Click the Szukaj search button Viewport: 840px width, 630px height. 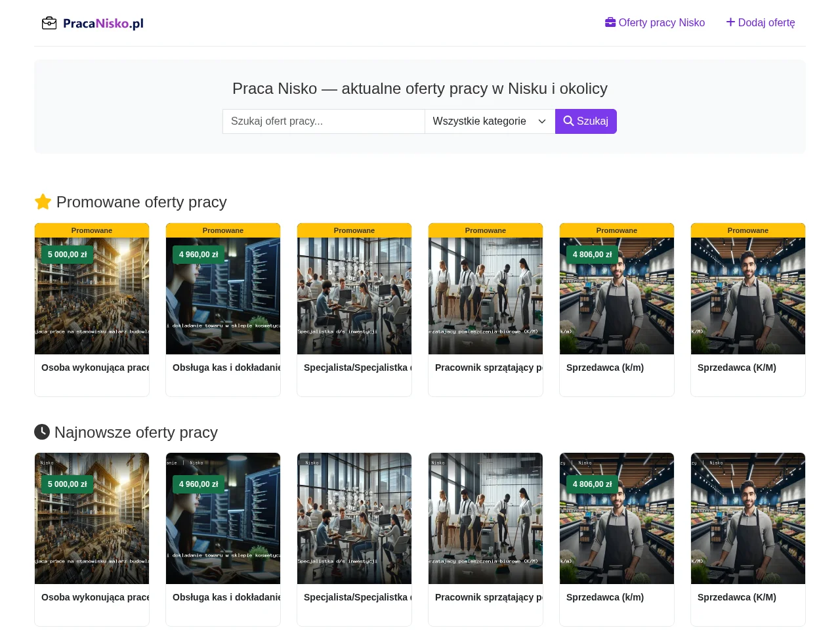click(x=586, y=121)
